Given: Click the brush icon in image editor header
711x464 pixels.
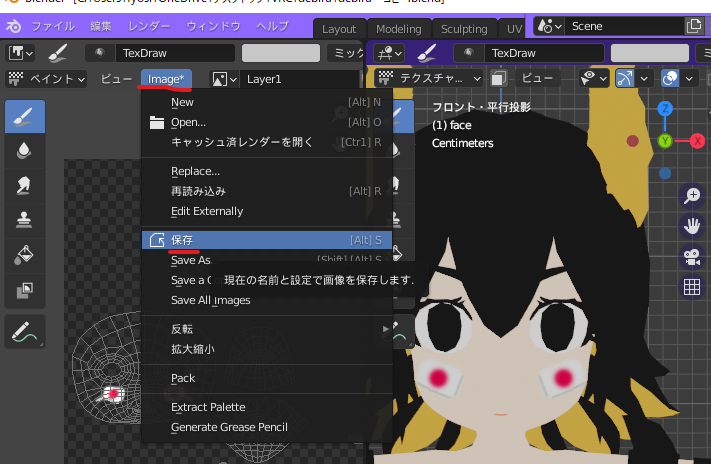Looking at the screenshot, I should (x=58, y=53).
